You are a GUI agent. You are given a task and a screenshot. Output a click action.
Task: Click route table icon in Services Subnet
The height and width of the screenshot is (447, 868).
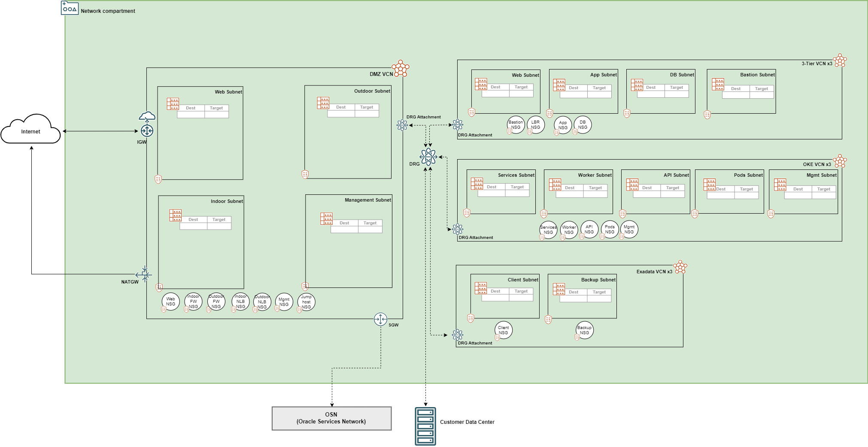click(x=477, y=184)
